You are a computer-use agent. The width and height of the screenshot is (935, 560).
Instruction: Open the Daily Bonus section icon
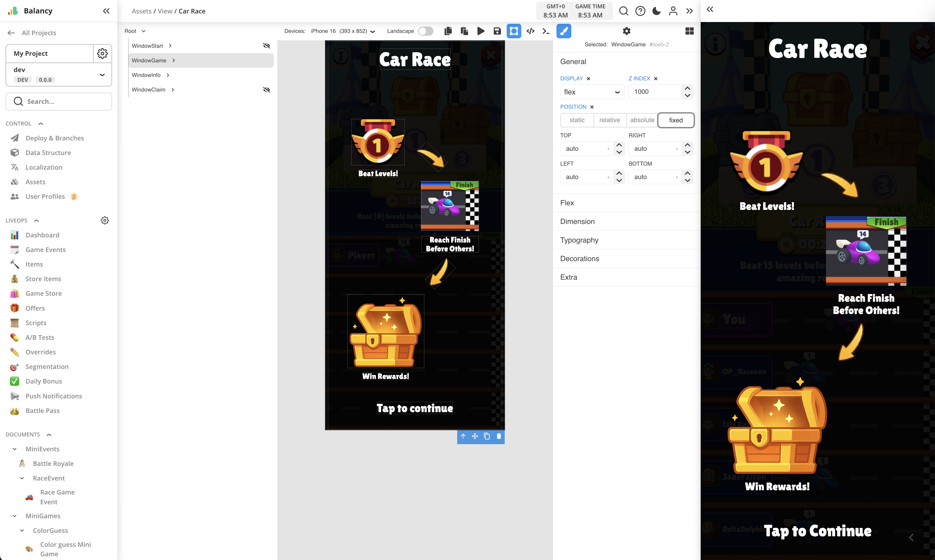tap(14, 381)
